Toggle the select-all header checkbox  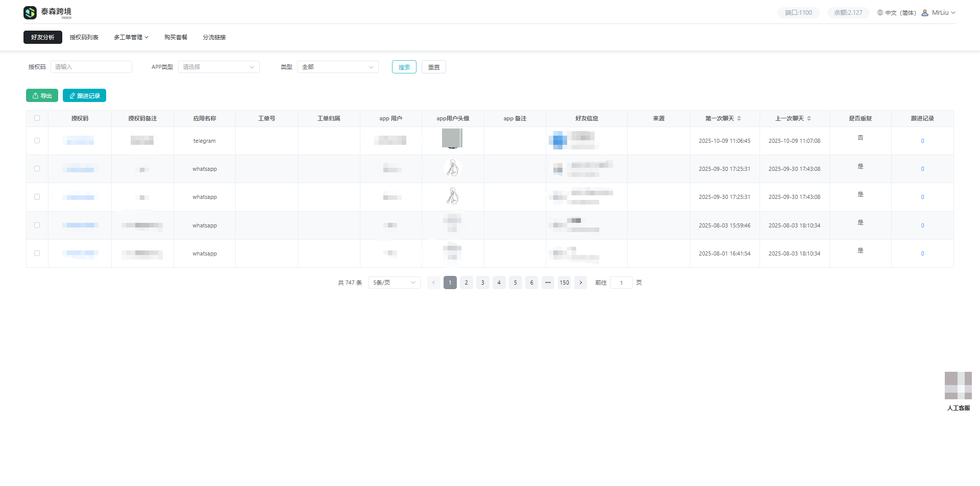(x=37, y=118)
